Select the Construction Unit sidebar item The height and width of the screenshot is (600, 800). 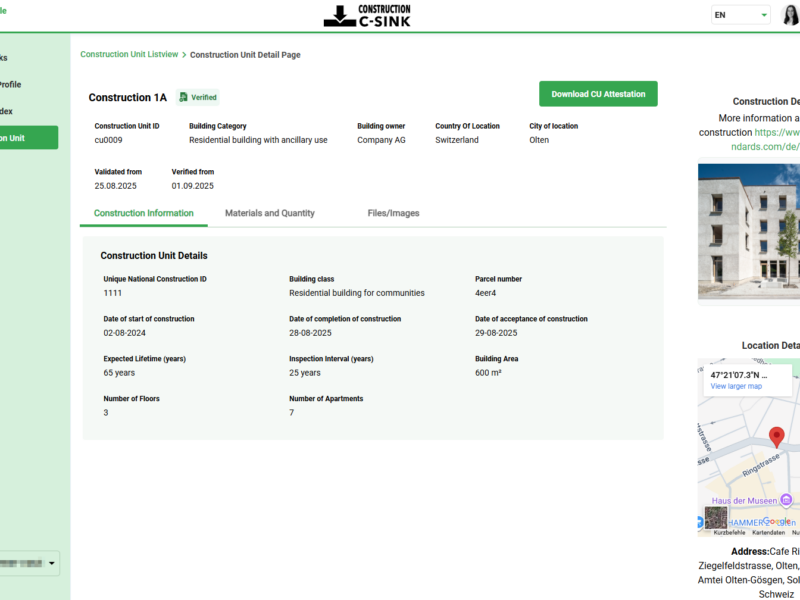pyautogui.click(x=28, y=138)
